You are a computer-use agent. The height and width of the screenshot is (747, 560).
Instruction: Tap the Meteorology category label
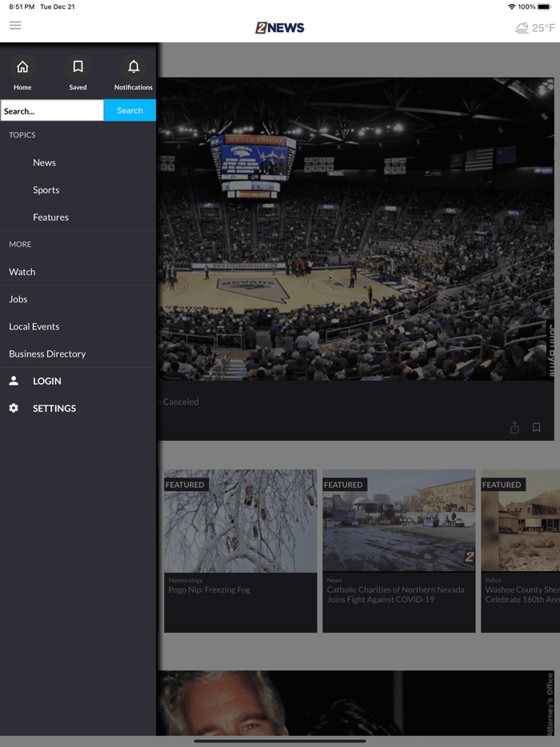pyautogui.click(x=186, y=581)
